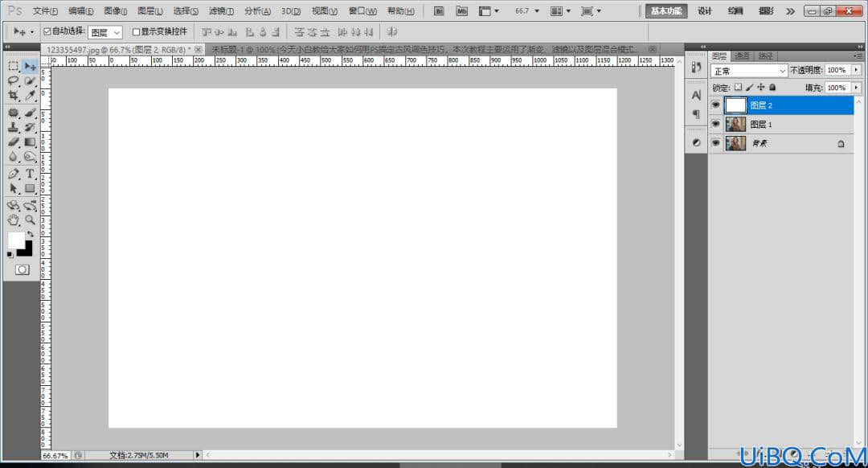Toggle lock position icon
This screenshot has height=468, width=868.
[761, 88]
